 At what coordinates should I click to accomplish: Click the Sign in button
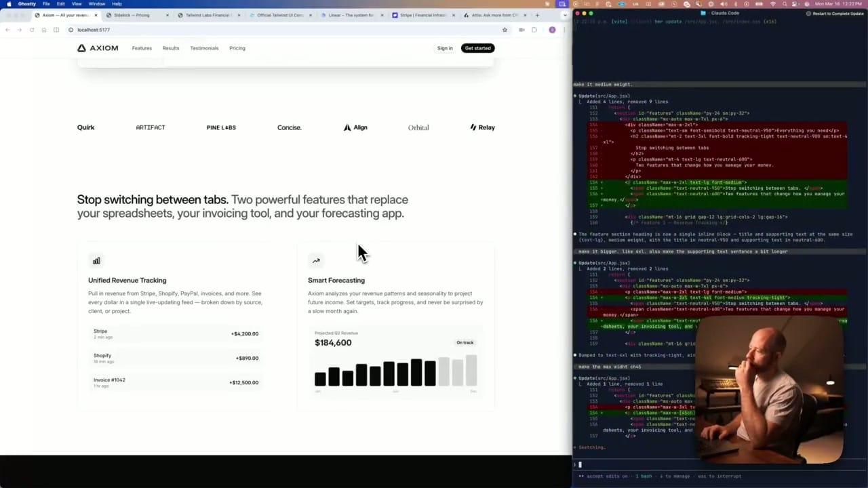(445, 47)
